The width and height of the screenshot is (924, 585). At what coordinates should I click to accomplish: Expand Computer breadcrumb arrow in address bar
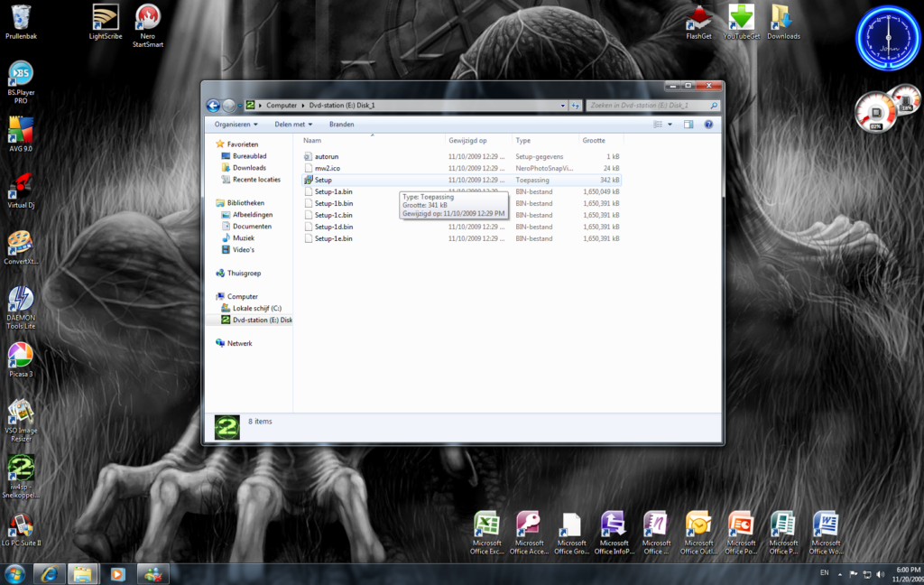pos(303,106)
